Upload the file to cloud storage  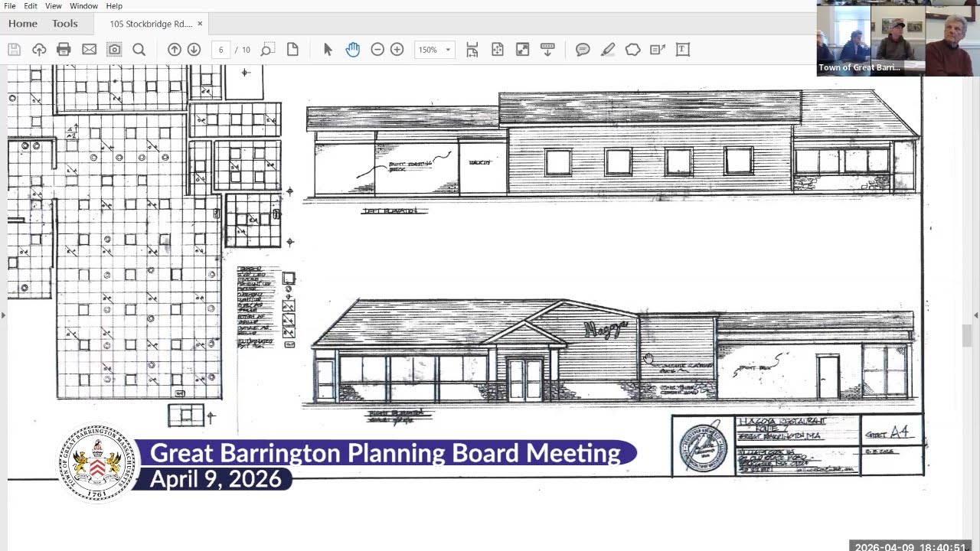[x=39, y=50]
